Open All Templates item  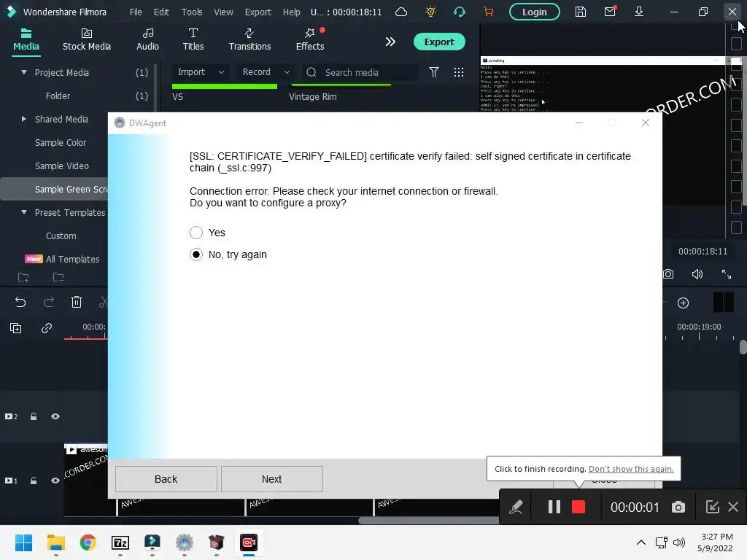click(72, 259)
